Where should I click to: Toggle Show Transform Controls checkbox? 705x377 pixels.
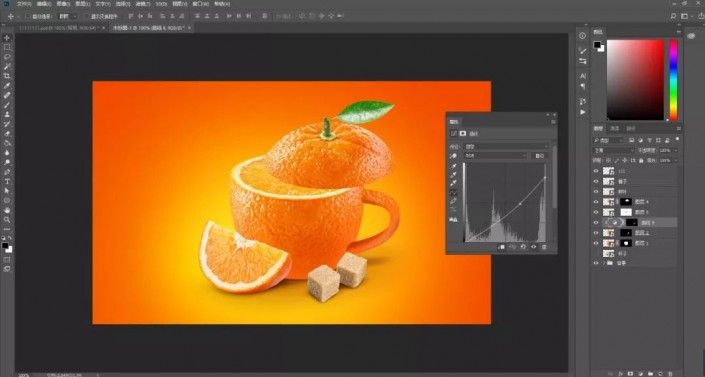tap(86, 16)
